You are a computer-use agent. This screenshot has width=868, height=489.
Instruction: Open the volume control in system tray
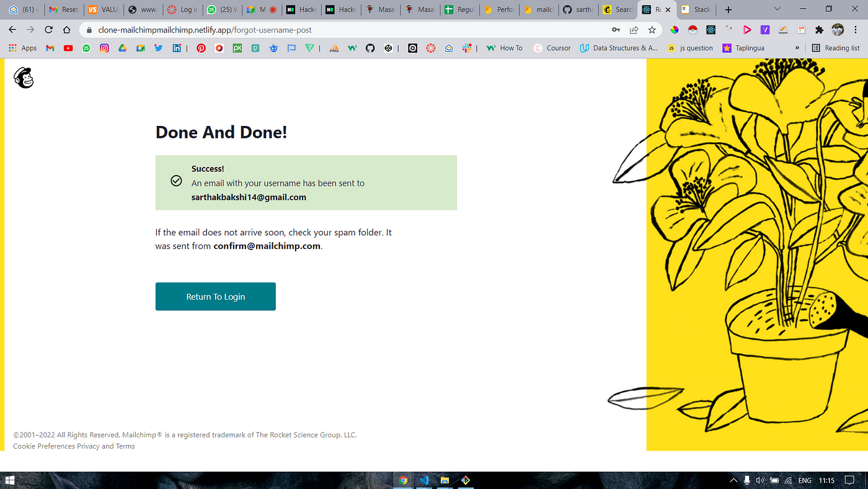[759, 480]
